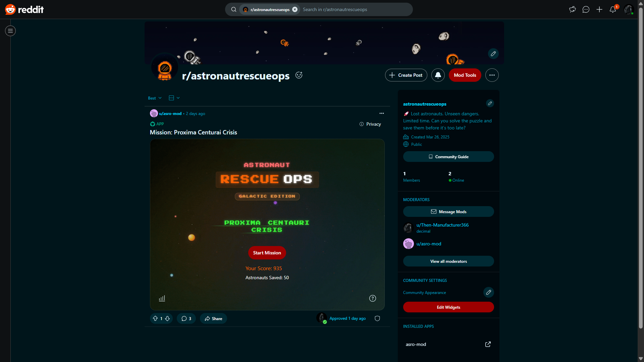Open the view layout dropdown
Screen dimensions: 644x362
pyautogui.click(x=174, y=98)
